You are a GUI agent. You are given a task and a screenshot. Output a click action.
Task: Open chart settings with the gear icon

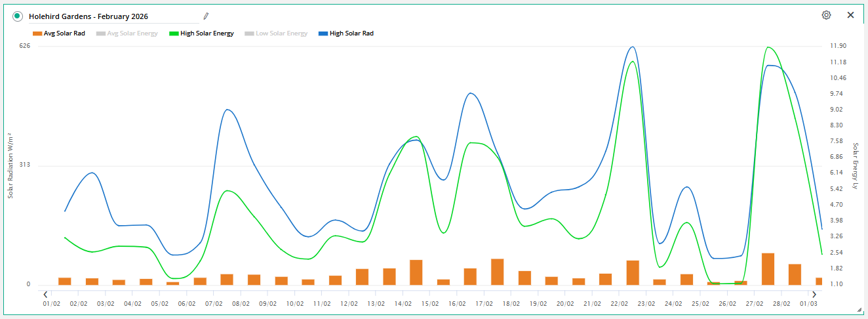(826, 15)
